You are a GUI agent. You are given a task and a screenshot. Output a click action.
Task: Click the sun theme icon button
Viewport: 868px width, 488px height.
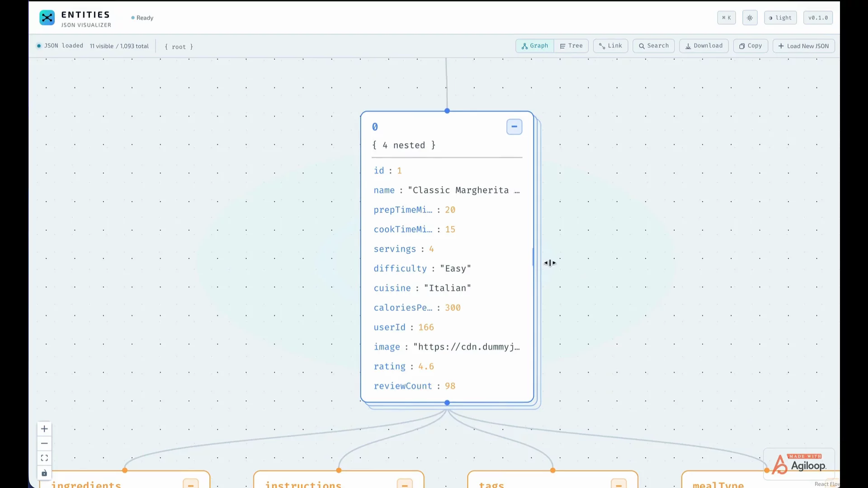(750, 18)
